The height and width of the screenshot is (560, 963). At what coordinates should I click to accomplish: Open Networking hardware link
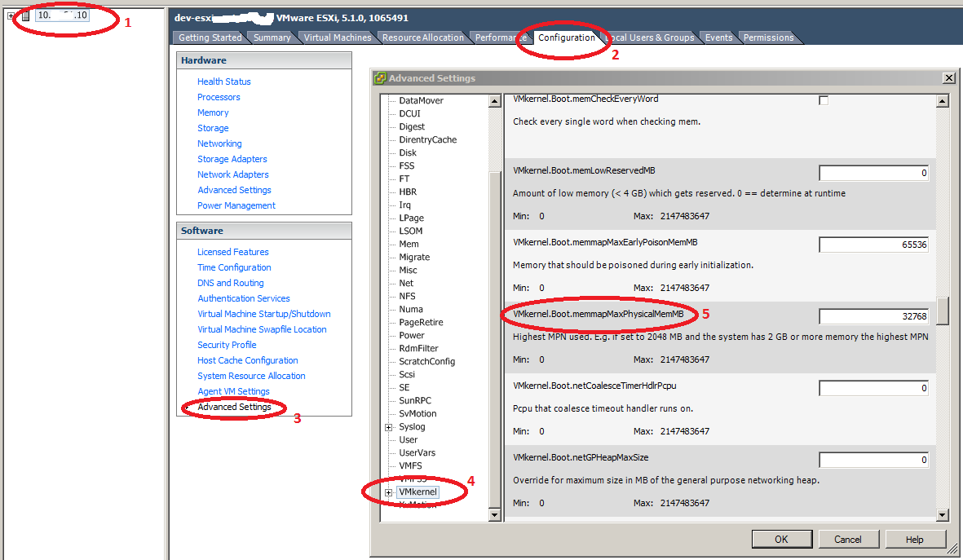(219, 143)
